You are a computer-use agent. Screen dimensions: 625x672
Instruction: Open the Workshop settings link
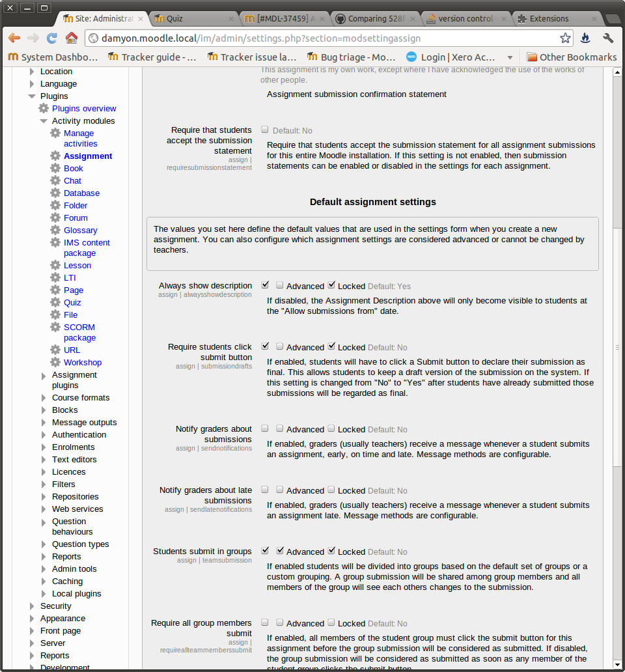(83, 363)
